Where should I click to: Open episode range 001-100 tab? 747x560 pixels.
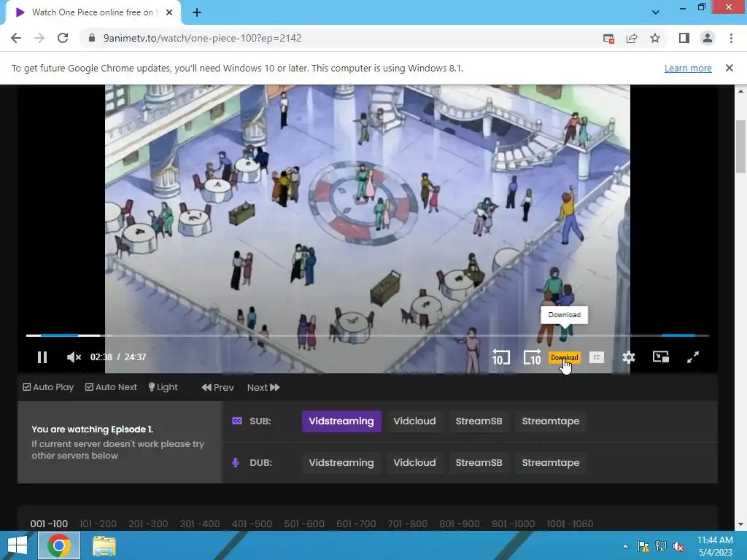[49, 524]
